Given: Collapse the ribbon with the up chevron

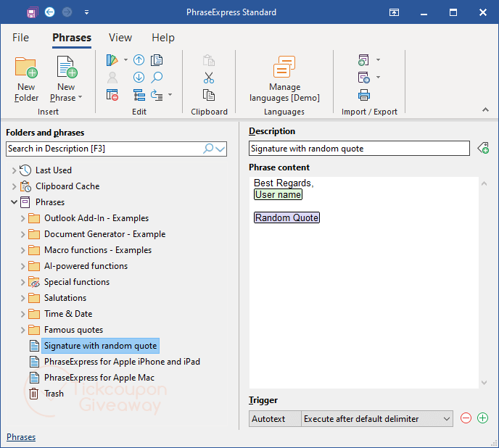Looking at the screenshot, I should [x=485, y=109].
